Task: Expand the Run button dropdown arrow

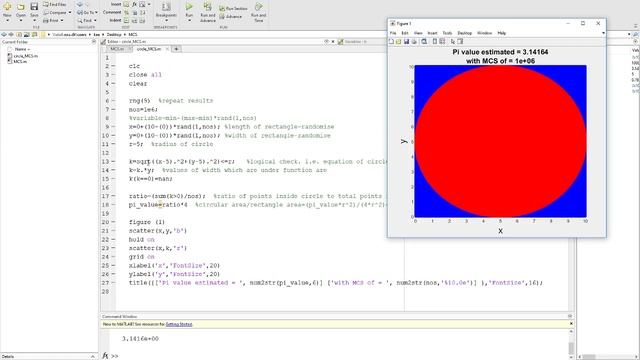Action: tap(189, 21)
